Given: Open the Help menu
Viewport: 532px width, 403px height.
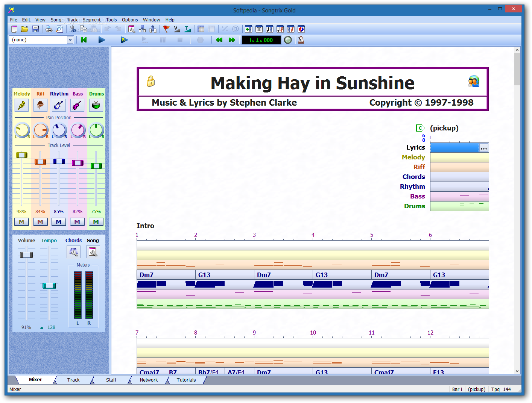Looking at the screenshot, I should coord(170,20).
